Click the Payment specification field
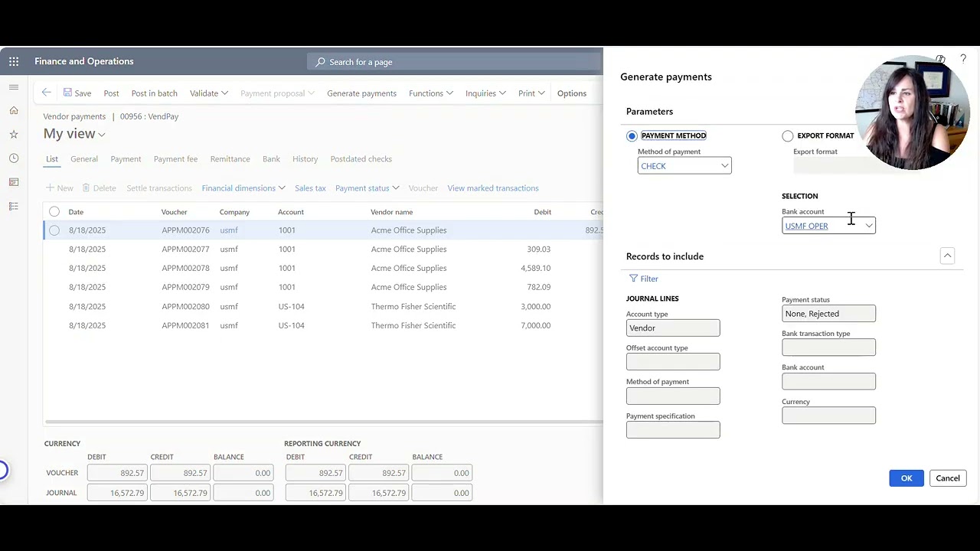 pyautogui.click(x=673, y=430)
